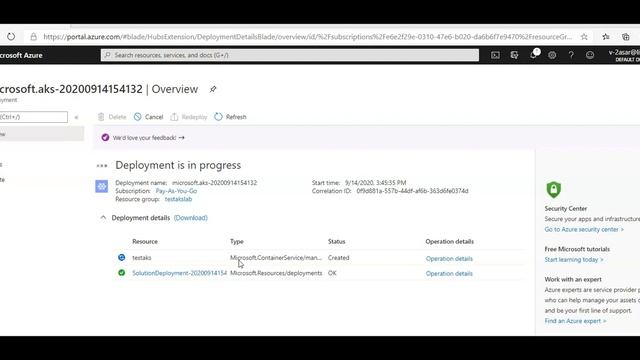
Task: Open the v-2asar account menu
Action: (624, 55)
